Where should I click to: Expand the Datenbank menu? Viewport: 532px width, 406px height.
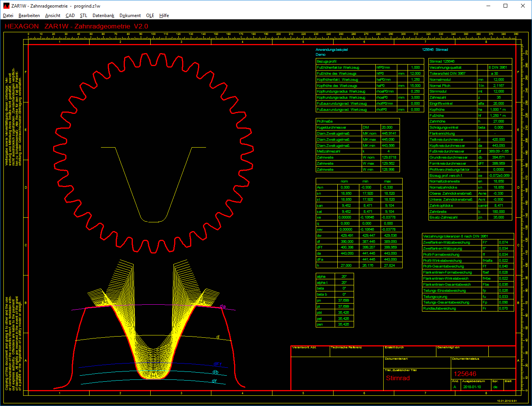point(103,16)
